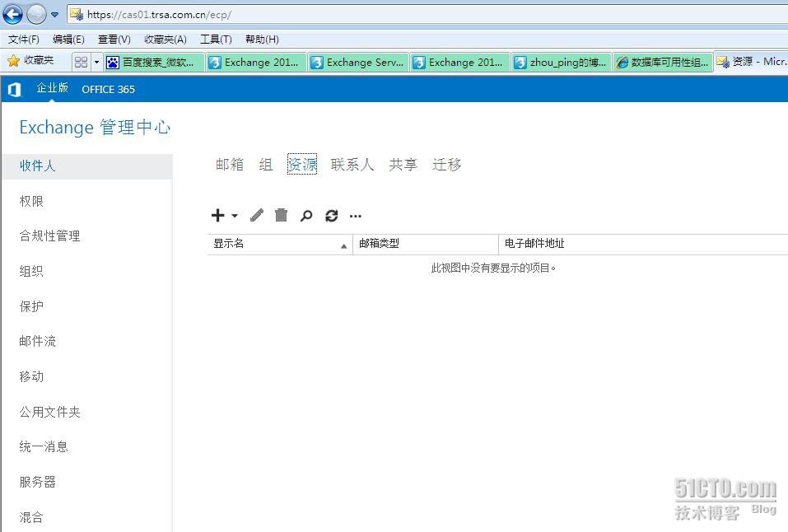Open the 文件(F) menu

(x=24, y=40)
